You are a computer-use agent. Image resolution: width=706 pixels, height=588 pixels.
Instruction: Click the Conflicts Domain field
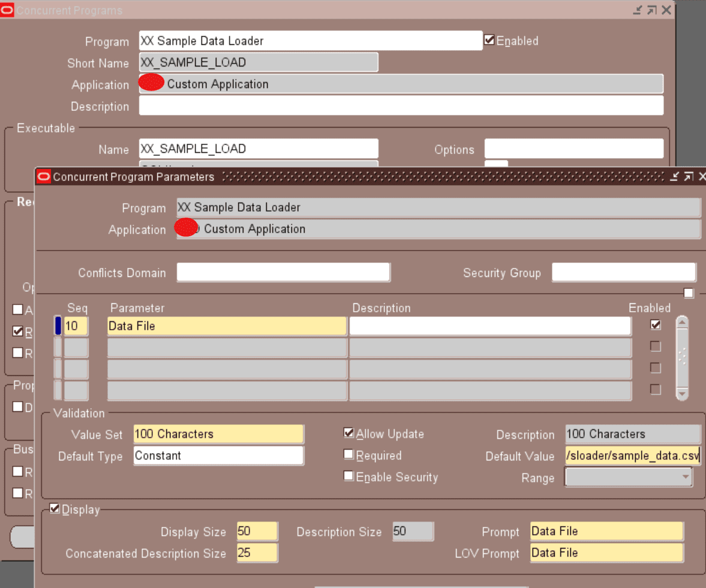[x=283, y=273]
